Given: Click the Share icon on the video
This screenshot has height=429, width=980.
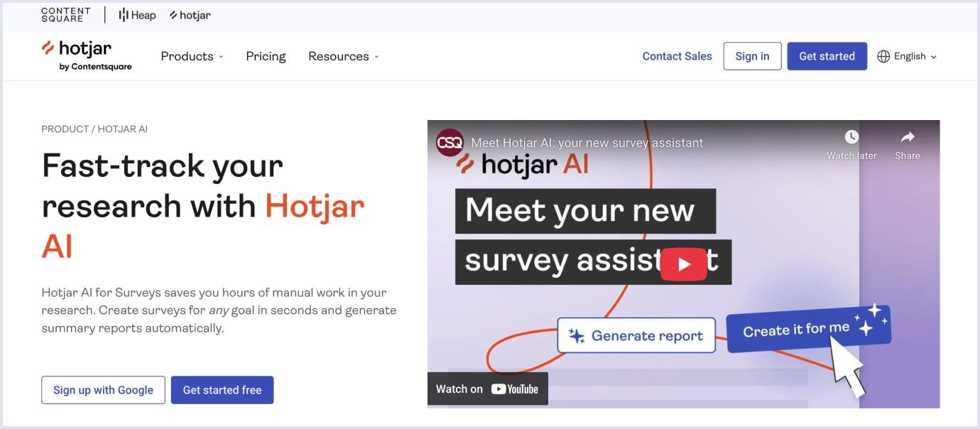Looking at the screenshot, I should [x=907, y=137].
